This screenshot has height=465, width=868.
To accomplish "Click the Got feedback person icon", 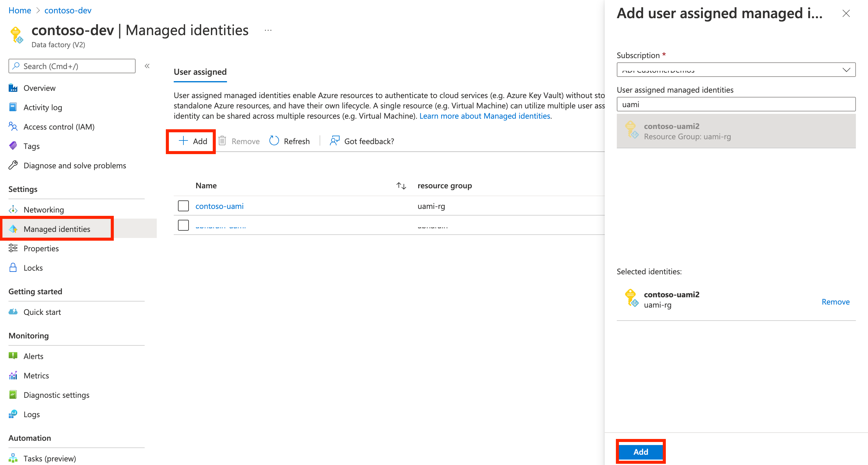I will [x=334, y=141].
